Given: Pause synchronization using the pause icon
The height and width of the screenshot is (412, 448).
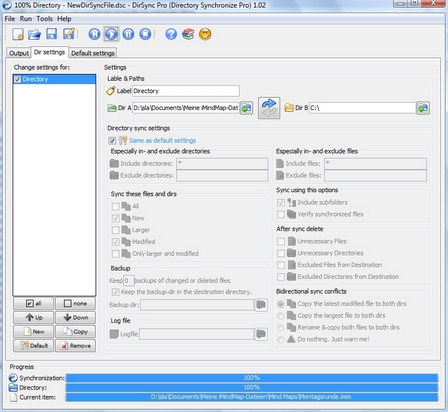Looking at the screenshot, I should (x=128, y=34).
